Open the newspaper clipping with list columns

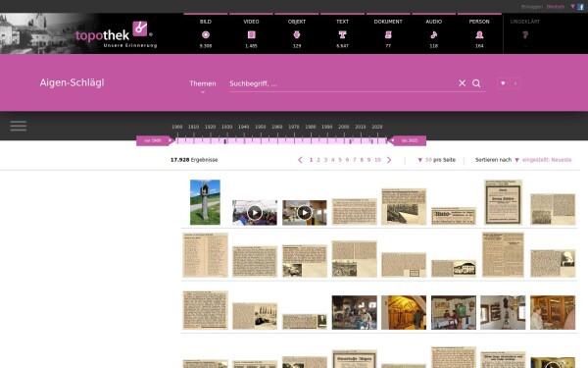point(205,255)
